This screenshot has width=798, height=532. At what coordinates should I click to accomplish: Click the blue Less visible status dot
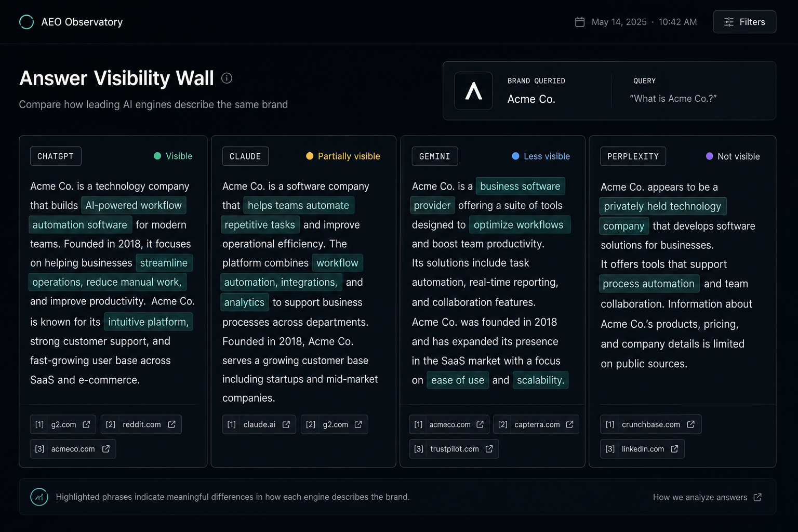(x=515, y=156)
